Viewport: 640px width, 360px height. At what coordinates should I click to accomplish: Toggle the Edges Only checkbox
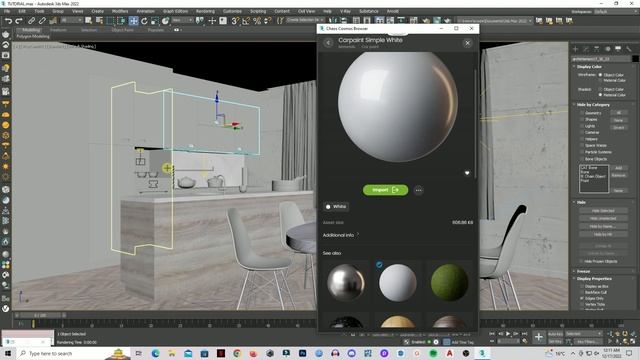582,298
